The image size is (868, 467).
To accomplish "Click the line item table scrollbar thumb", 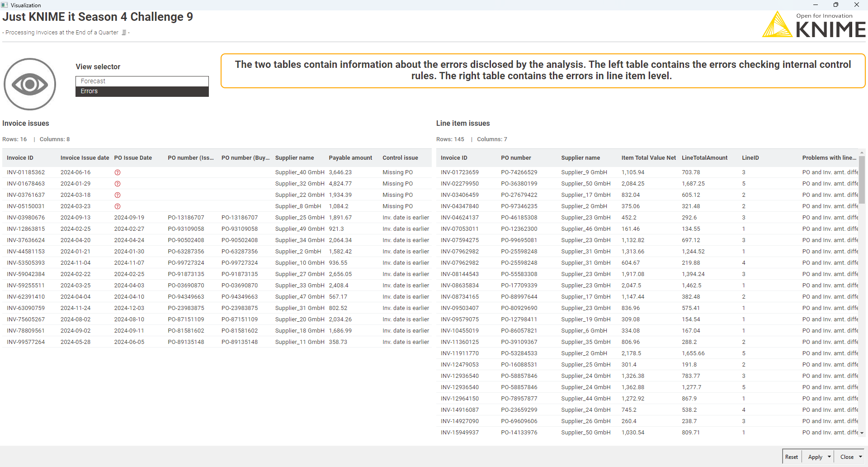I will point(862,180).
